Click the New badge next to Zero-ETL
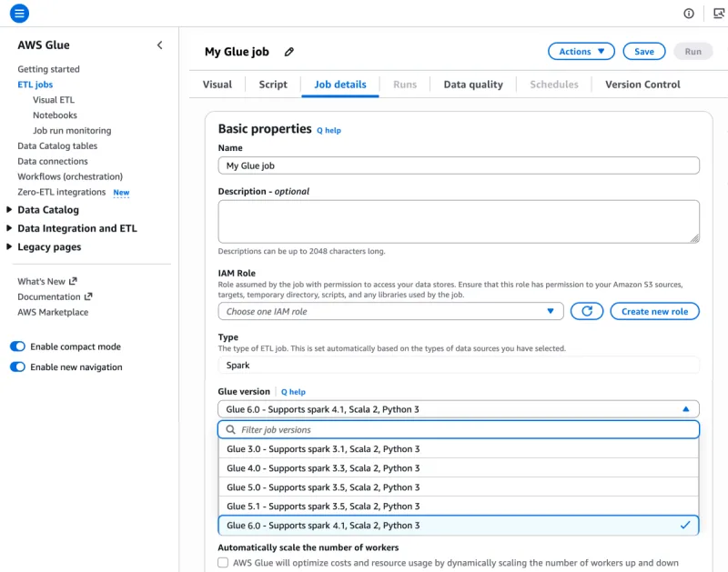The width and height of the screenshot is (728, 572). coord(121,192)
